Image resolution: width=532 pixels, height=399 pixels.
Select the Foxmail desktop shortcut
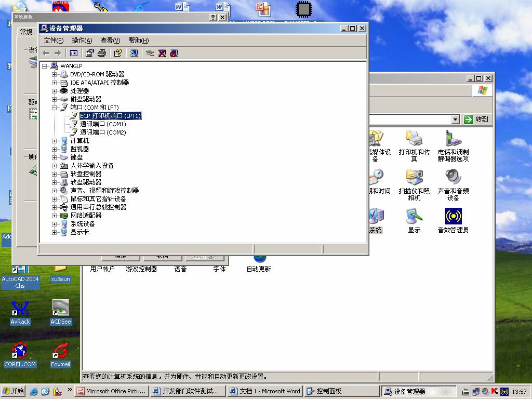[x=60, y=355]
